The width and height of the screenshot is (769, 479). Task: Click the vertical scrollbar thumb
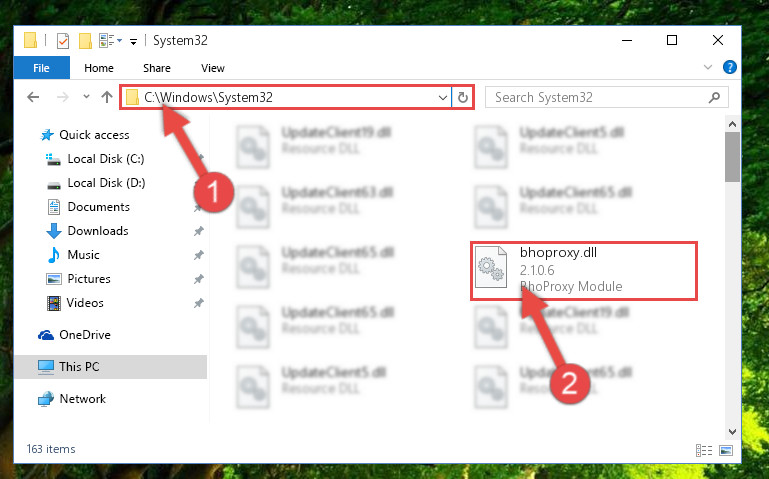click(732, 157)
